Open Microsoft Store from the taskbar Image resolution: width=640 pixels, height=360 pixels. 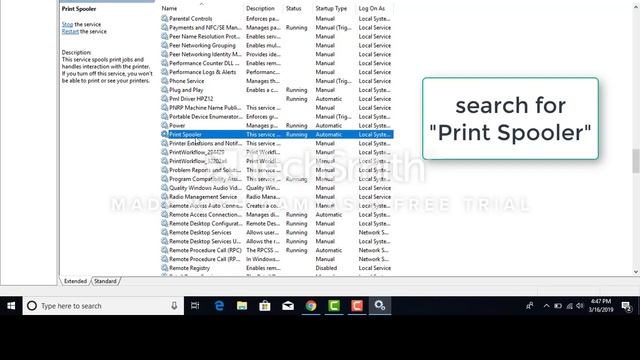(265, 306)
